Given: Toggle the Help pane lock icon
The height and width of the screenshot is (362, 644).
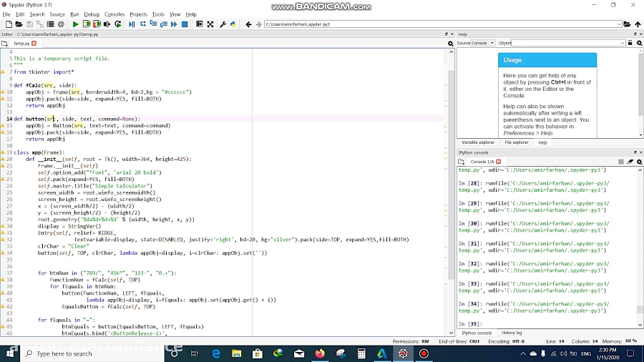Looking at the screenshot, I should point(630,43).
